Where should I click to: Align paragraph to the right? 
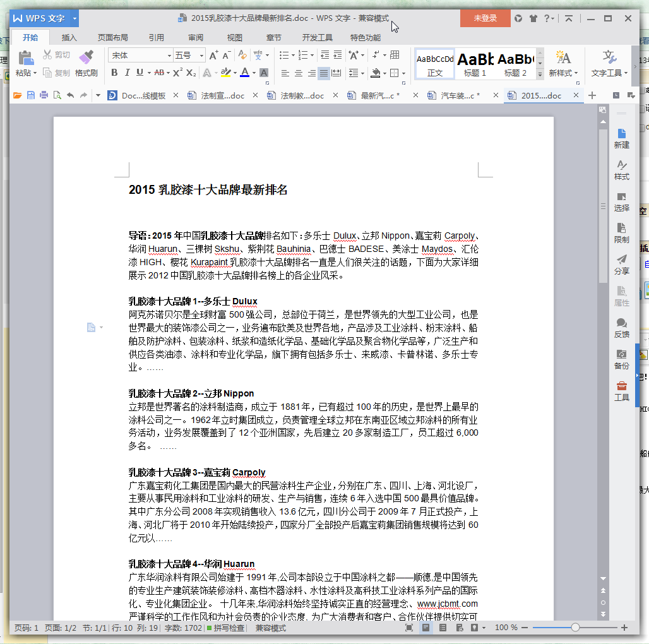[311, 73]
